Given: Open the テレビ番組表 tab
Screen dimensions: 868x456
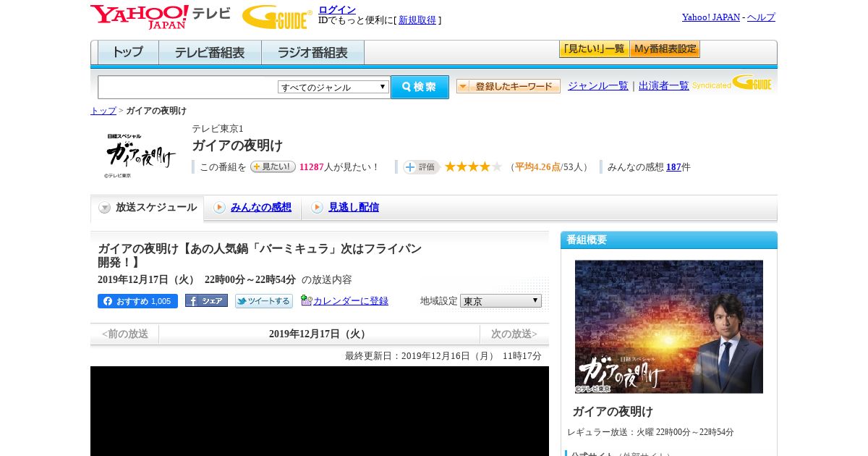Looking at the screenshot, I should click(210, 53).
